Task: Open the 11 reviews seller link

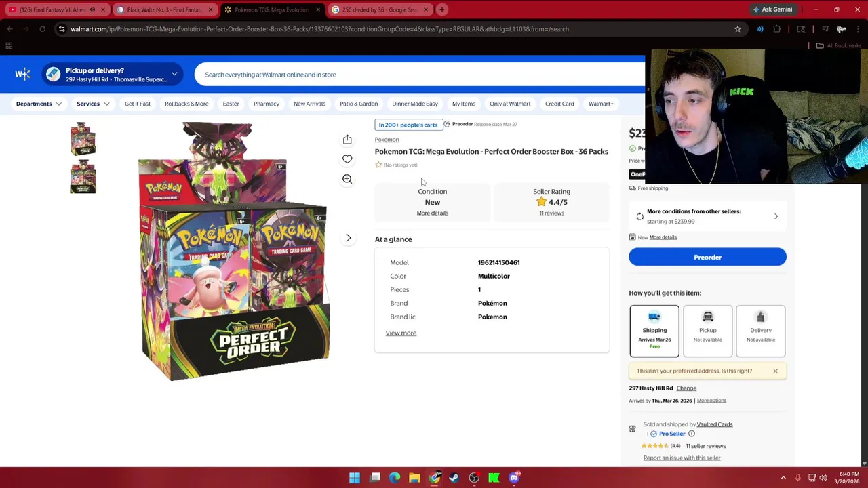Action: pyautogui.click(x=551, y=213)
